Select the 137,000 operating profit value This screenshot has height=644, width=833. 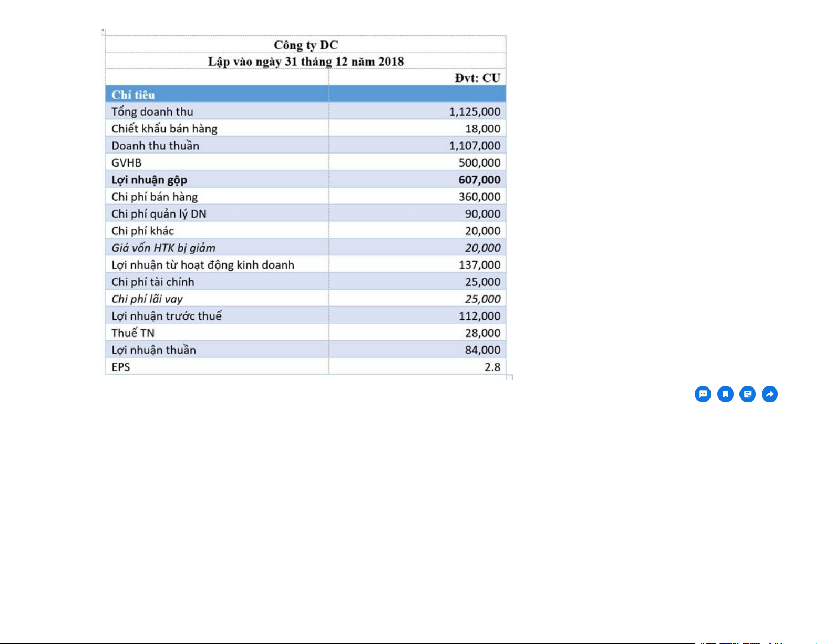(x=479, y=265)
